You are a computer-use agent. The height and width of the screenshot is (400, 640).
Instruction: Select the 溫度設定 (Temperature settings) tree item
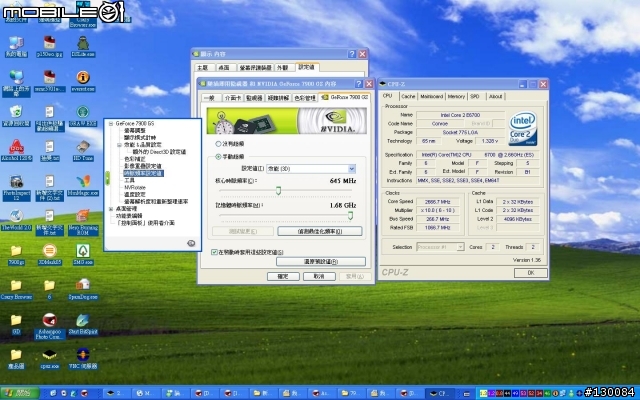point(135,195)
